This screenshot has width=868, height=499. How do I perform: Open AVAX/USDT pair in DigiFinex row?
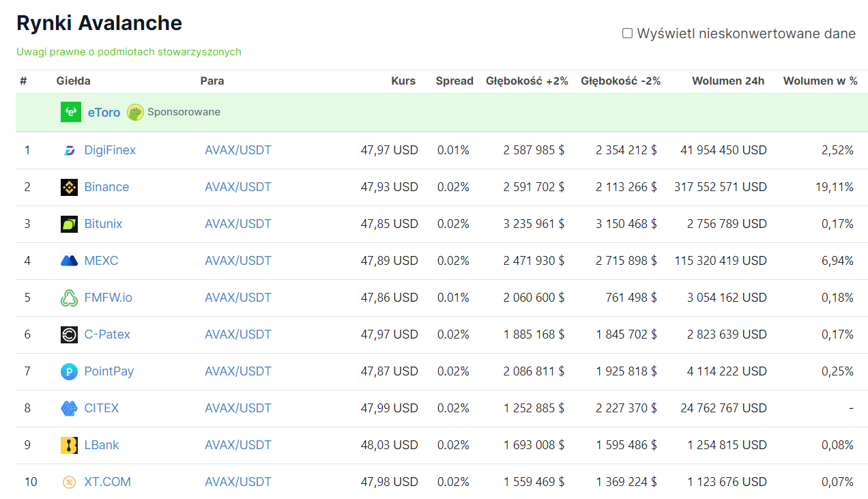point(238,150)
